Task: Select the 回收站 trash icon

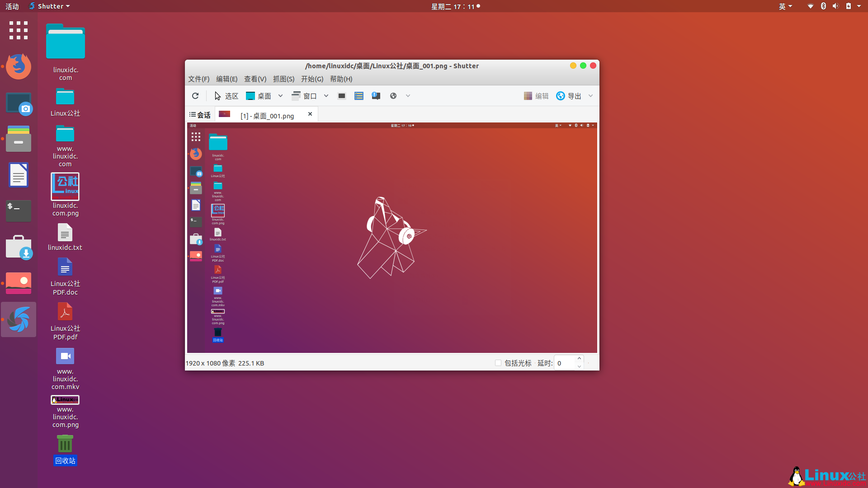Action: coord(65,450)
